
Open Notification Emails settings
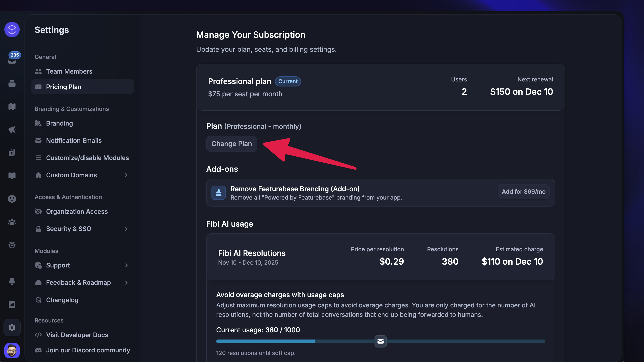pyautogui.click(x=73, y=140)
